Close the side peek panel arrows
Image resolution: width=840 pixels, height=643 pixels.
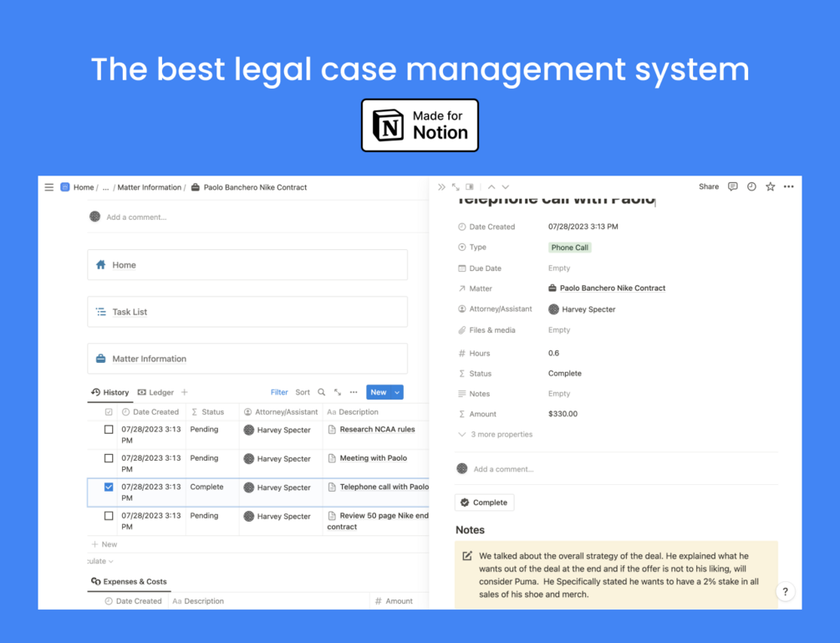click(441, 187)
